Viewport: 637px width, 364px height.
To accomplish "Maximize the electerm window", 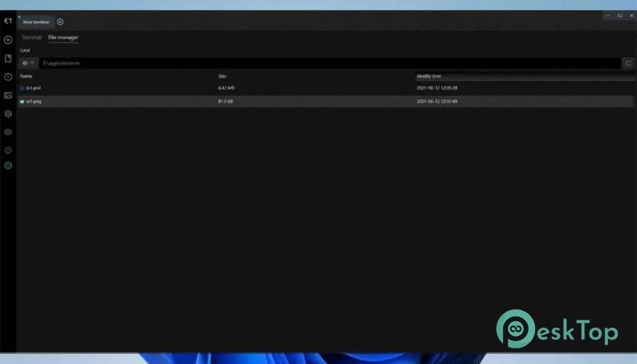I will (620, 15).
